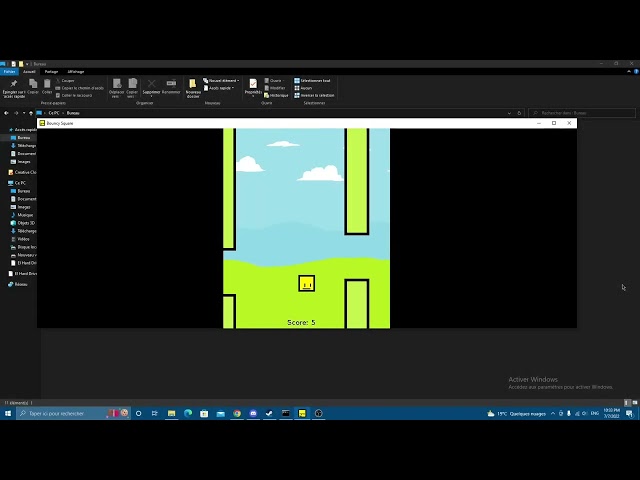The width and height of the screenshot is (640, 480).
Task: Open the Accès rapide ribbon dropdown
Action: click(219, 88)
